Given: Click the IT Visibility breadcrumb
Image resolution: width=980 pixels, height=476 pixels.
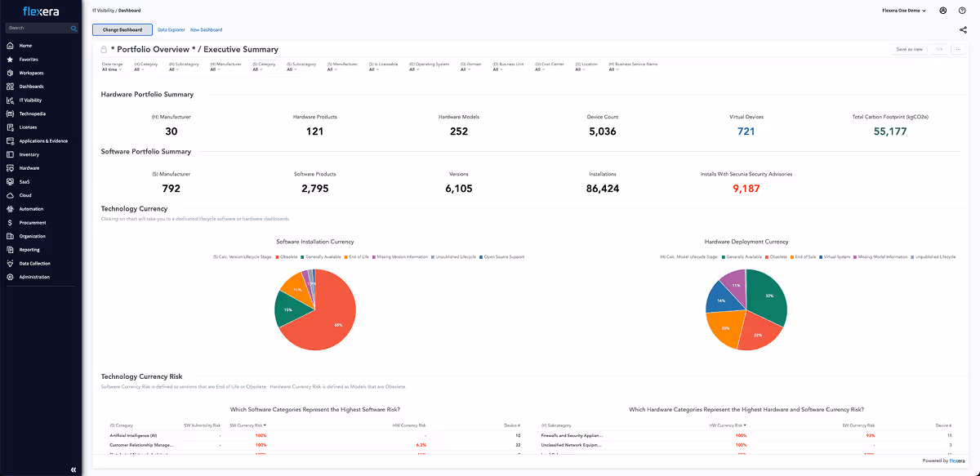Looking at the screenshot, I should tap(103, 11).
